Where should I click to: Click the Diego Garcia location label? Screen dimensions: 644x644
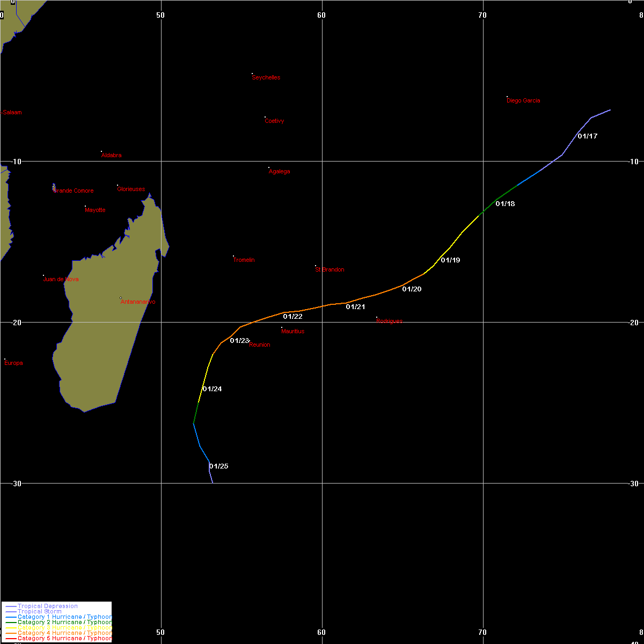click(x=523, y=101)
